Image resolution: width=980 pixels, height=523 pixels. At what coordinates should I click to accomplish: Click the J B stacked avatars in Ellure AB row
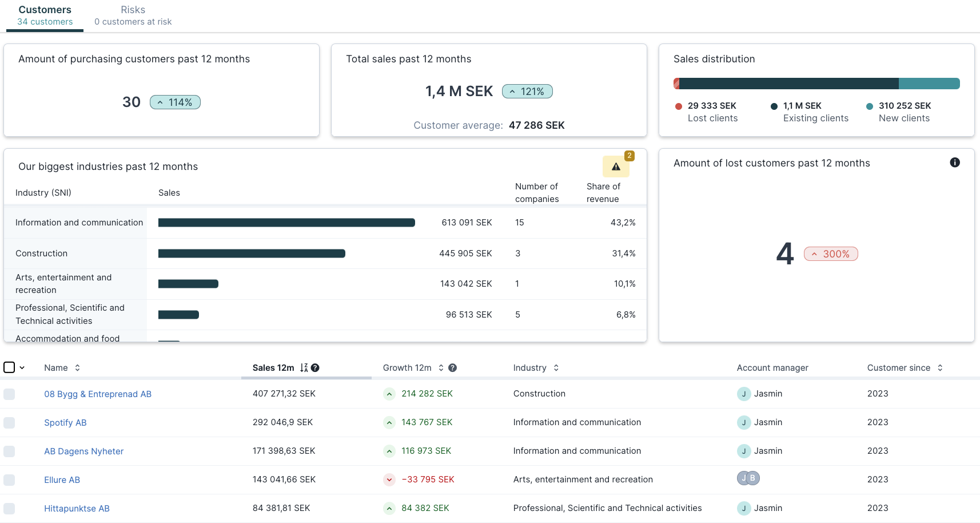(x=748, y=478)
